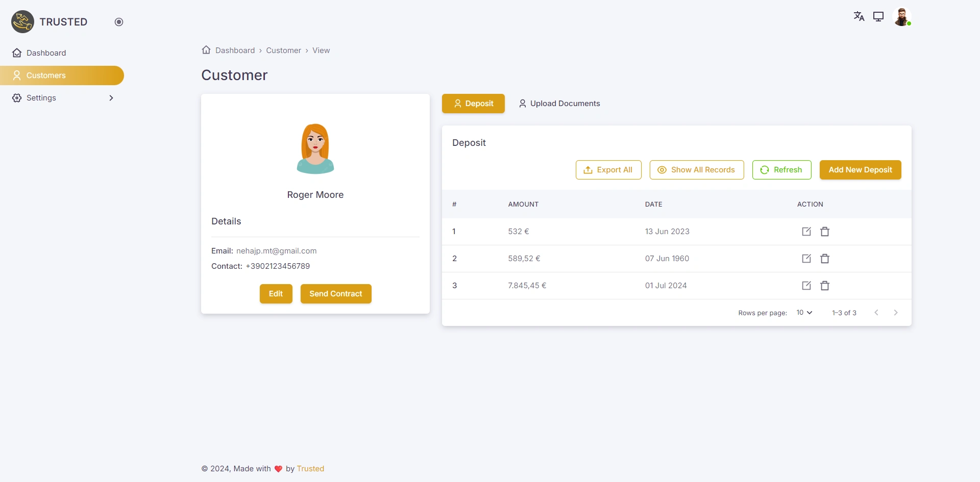Screen dimensions: 980x482
Task: Open the language translation menu icon
Action: [859, 16]
